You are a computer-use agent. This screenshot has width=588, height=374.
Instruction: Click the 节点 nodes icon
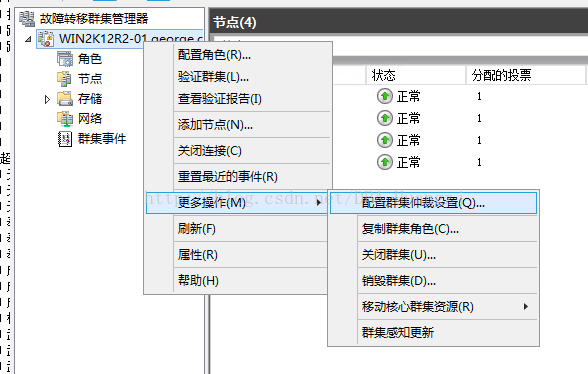(x=64, y=79)
